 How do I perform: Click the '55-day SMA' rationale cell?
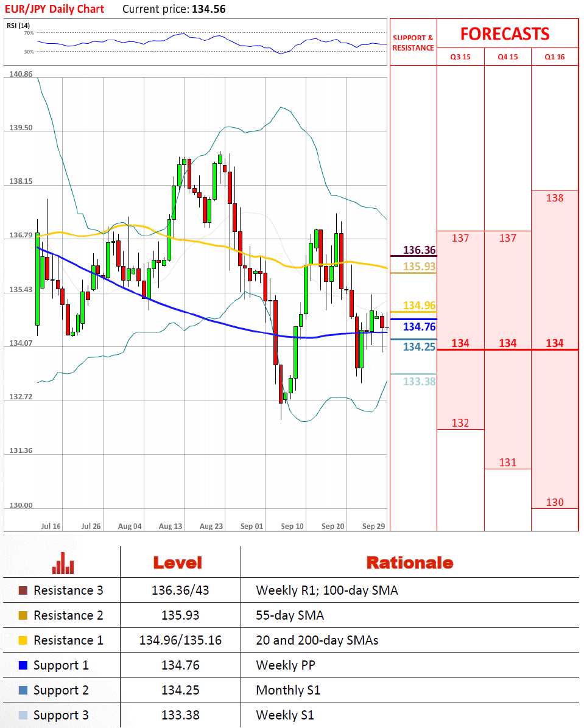click(289, 615)
